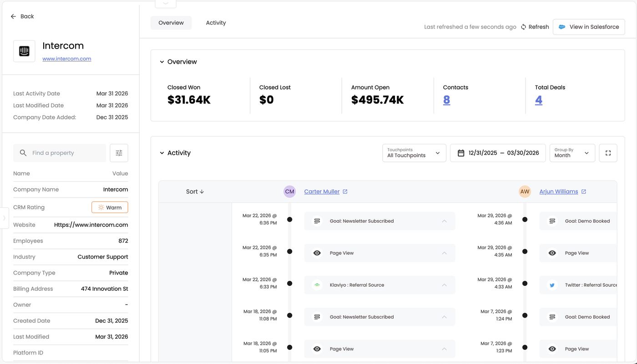
Task: Open Arjun Williams external link icon
Action: click(x=584, y=192)
